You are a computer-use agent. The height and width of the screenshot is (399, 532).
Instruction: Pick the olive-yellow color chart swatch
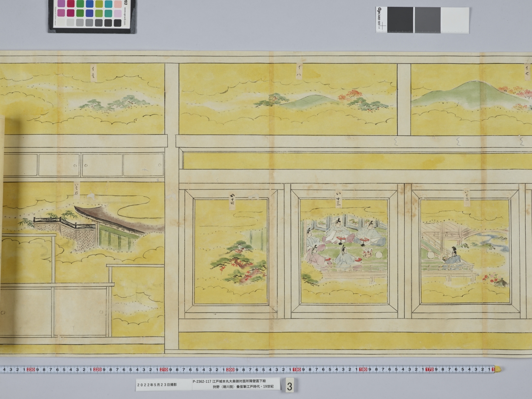pyautogui.click(x=99, y=4)
